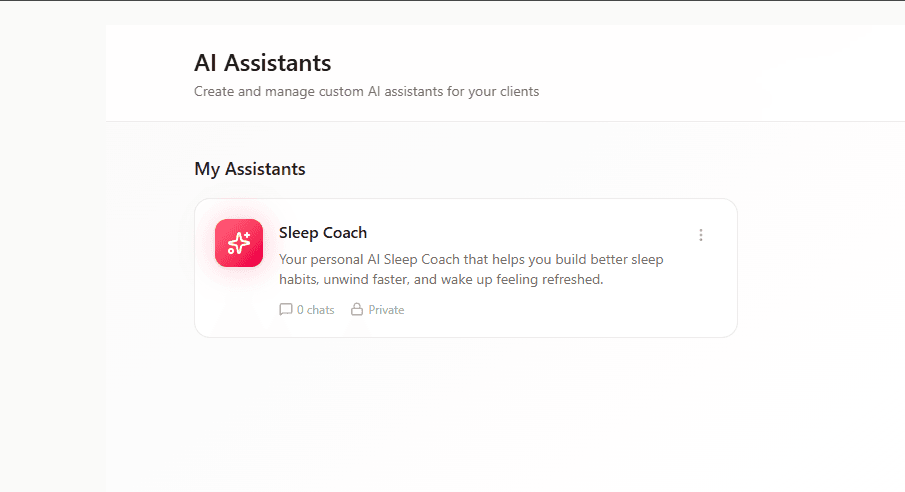Image resolution: width=905 pixels, height=492 pixels.
Task: Click the 'AI Assistants' page heading
Action: 262,63
